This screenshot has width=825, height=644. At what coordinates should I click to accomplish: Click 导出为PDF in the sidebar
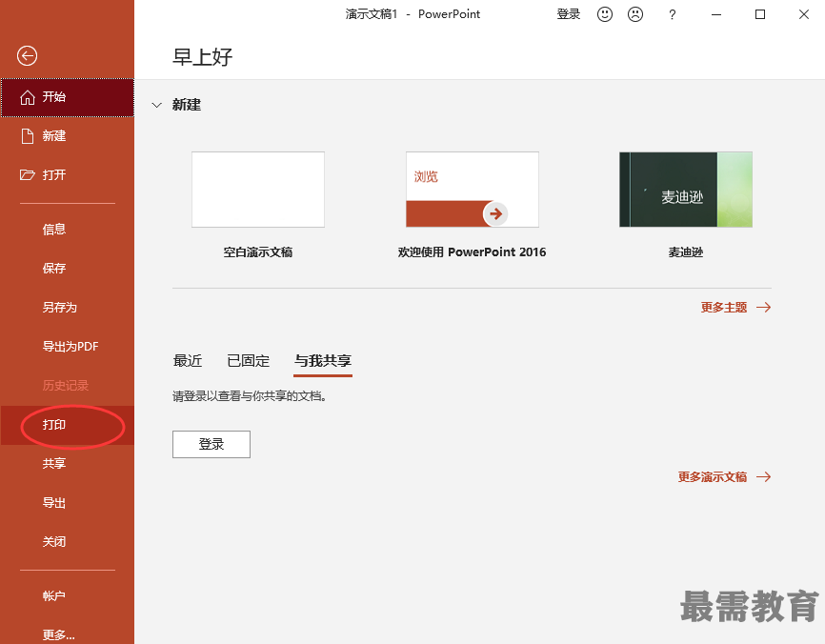click(x=68, y=346)
